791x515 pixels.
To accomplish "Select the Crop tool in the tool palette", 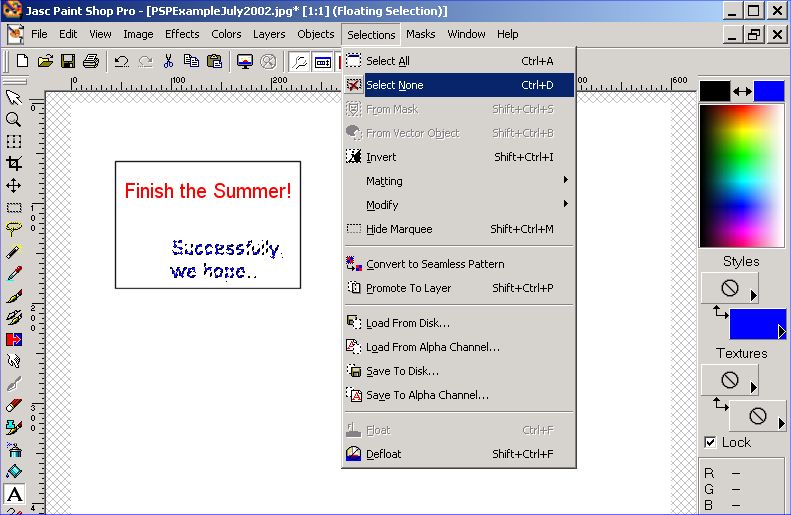I will pyautogui.click(x=14, y=164).
